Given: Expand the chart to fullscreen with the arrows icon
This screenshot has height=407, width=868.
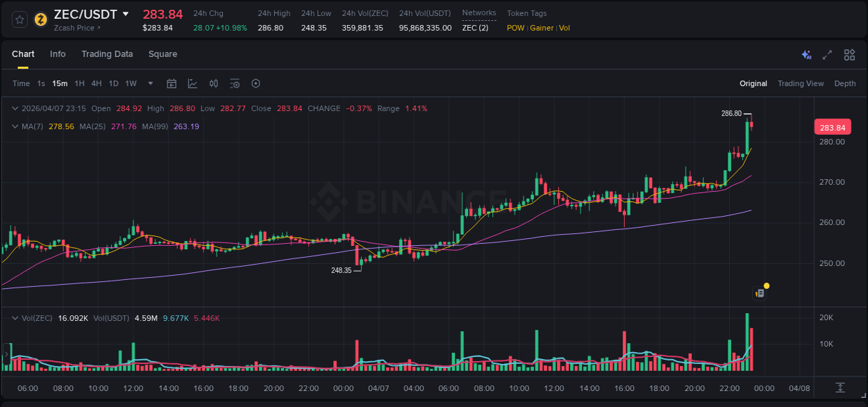Looking at the screenshot, I should pyautogui.click(x=828, y=54).
